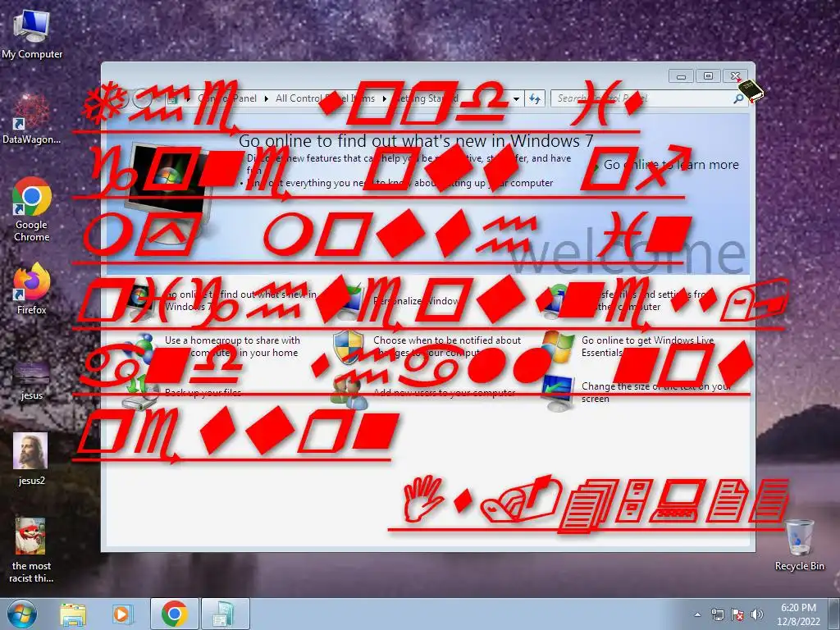Open the address bar history dropdown

516,98
